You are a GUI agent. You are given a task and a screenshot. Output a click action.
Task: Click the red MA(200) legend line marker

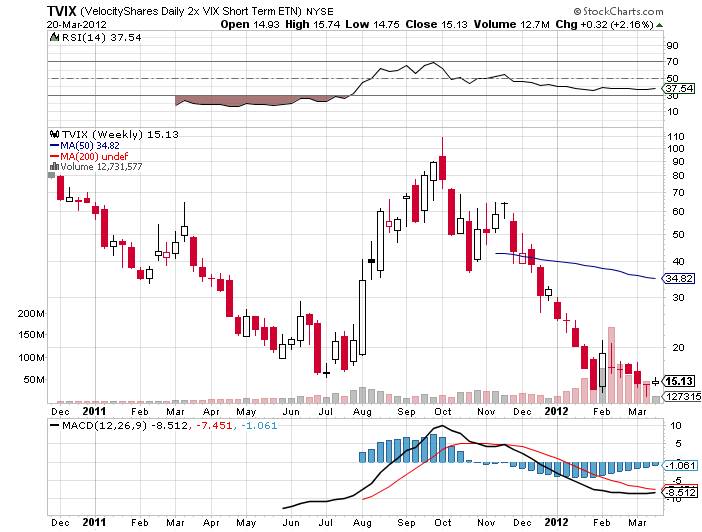(x=55, y=156)
